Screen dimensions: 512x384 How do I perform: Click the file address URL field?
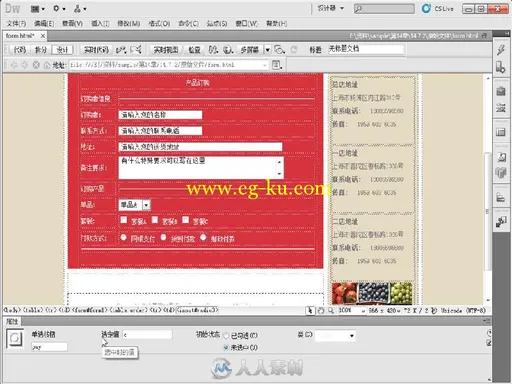point(168,65)
